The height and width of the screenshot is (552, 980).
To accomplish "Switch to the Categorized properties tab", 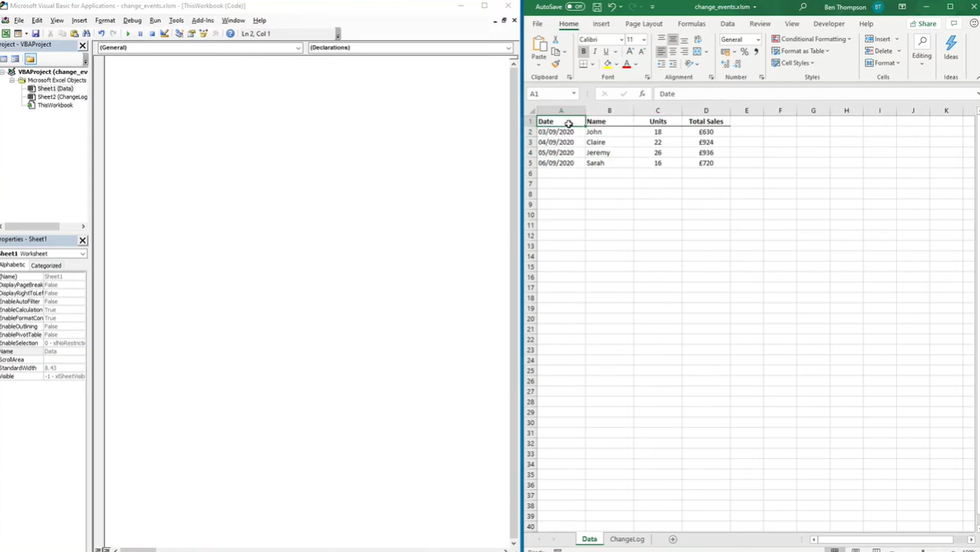I will coord(46,265).
